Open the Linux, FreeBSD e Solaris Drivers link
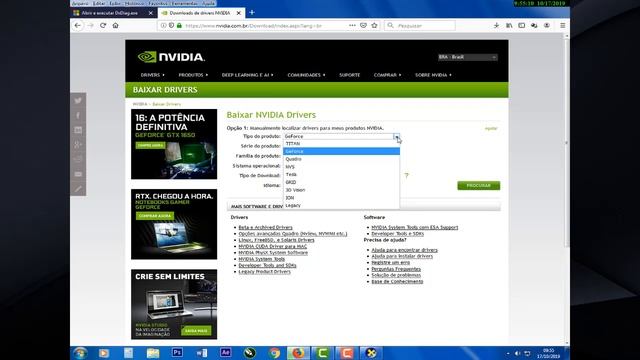 point(276,240)
